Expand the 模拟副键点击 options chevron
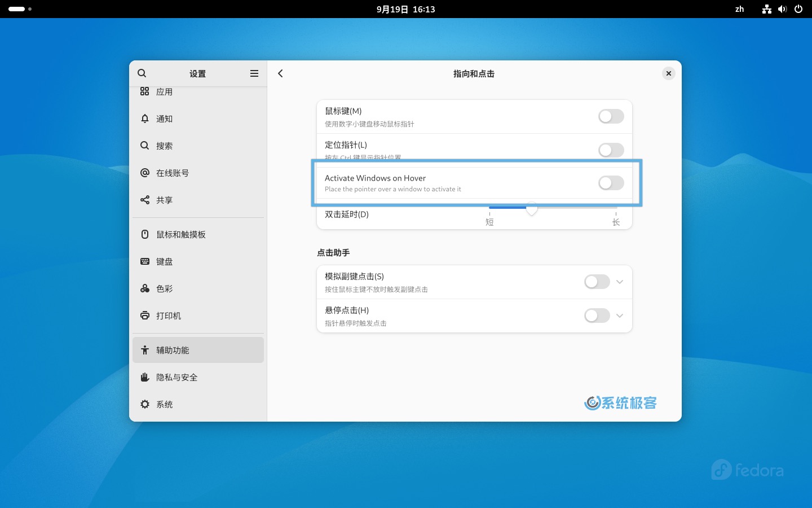Screen dimensions: 812x508 click(620, 282)
